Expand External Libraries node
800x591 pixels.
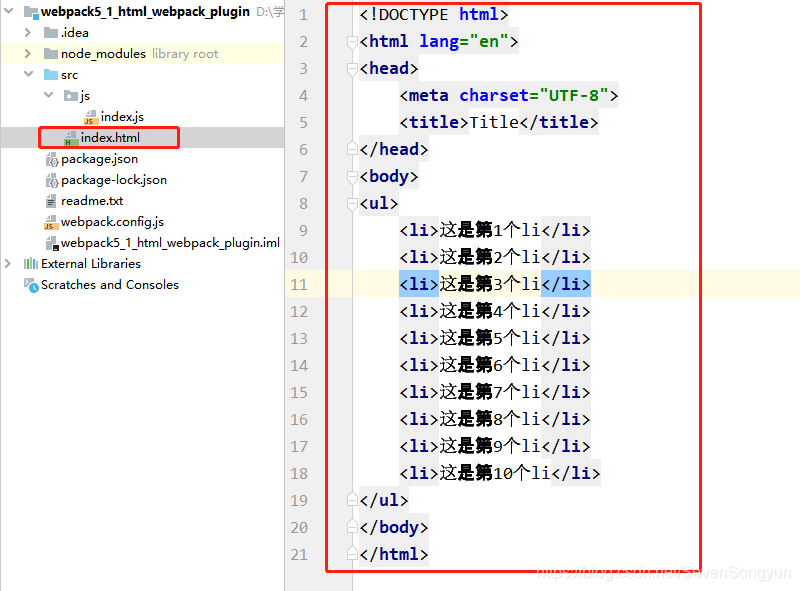[x=8, y=263]
